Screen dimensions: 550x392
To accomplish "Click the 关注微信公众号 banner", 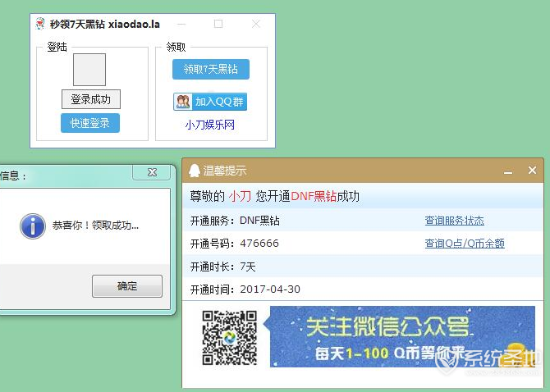I will coord(402,337).
